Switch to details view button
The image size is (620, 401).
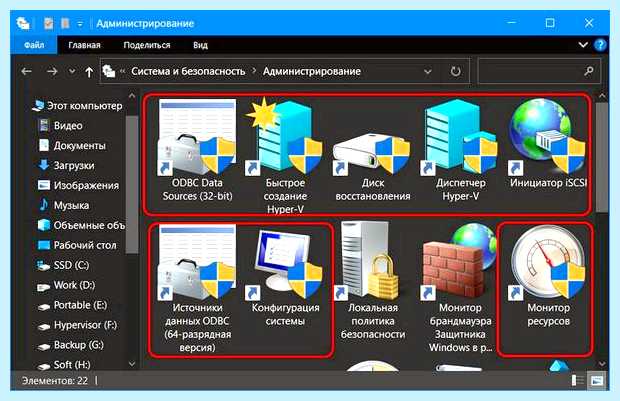[578, 380]
